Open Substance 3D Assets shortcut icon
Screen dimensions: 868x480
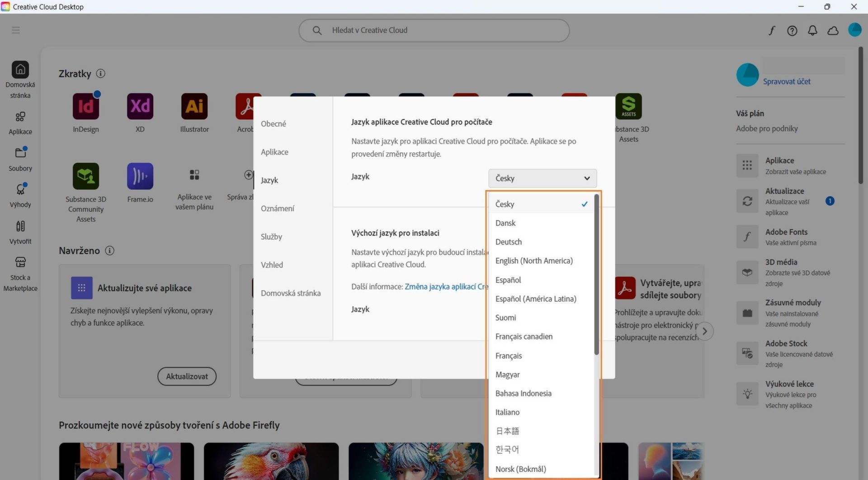point(628,106)
